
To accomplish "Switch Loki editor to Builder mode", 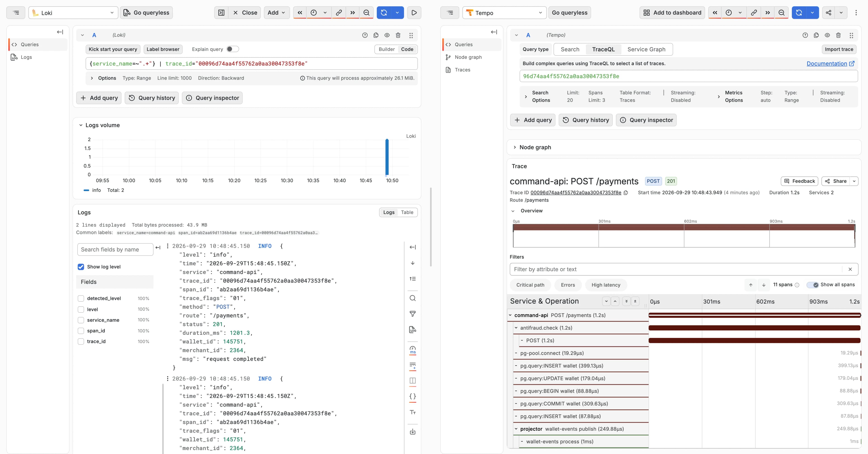I will coord(387,49).
